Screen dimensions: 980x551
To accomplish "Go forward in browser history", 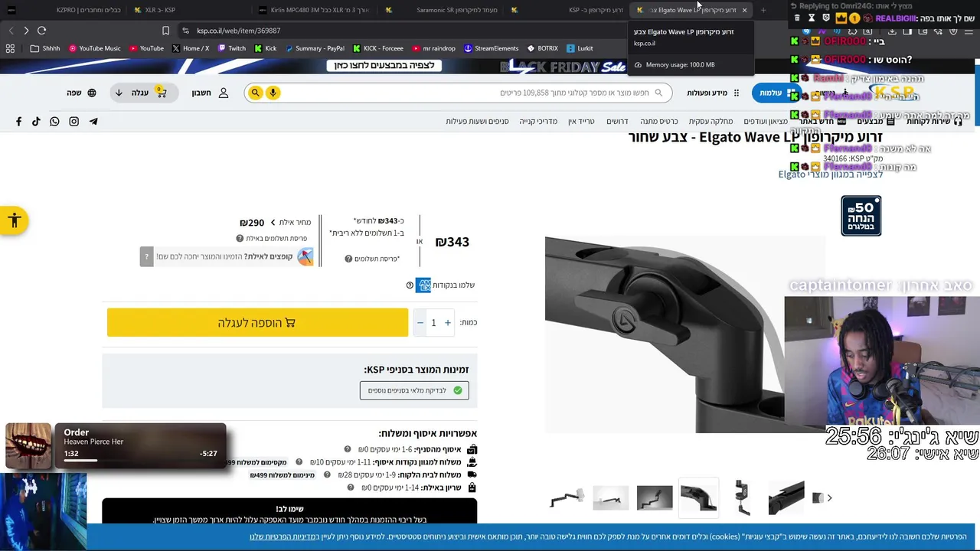I will [x=26, y=31].
